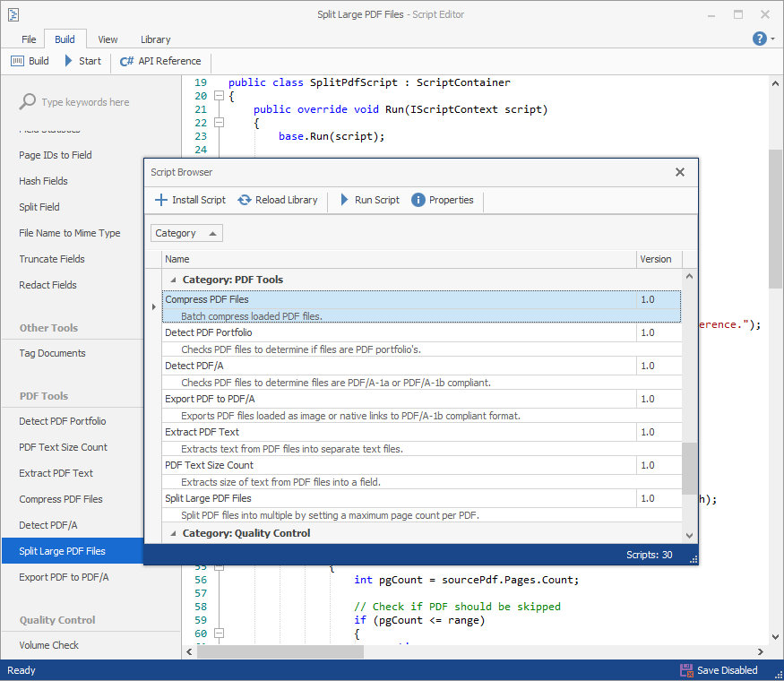
Task: Select Tag Documents in the sidebar
Action: pyautogui.click(x=52, y=353)
